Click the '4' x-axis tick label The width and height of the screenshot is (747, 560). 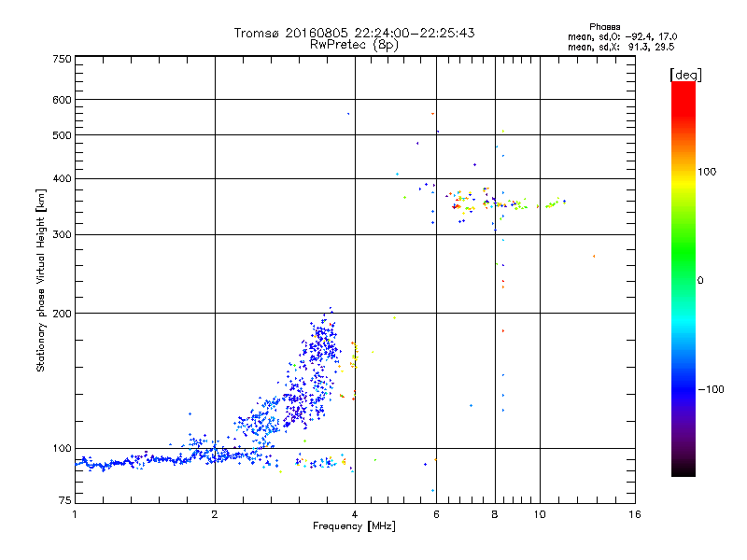[355, 514]
